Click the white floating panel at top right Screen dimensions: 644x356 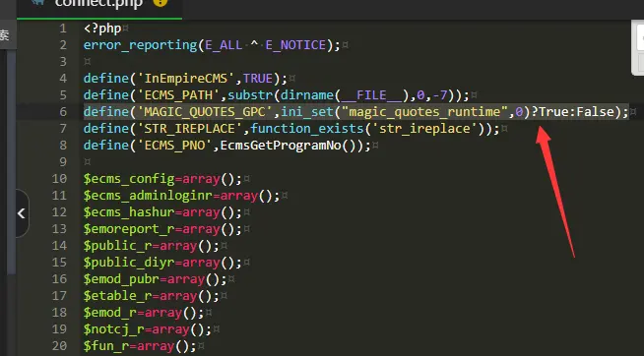pyautogui.click(x=638, y=47)
